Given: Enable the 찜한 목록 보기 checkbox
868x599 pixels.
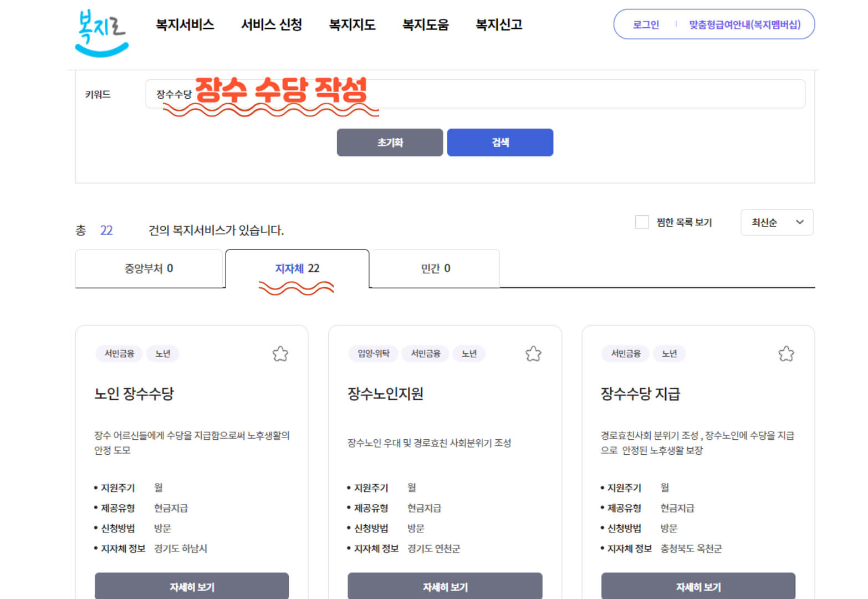Looking at the screenshot, I should 642,222.
